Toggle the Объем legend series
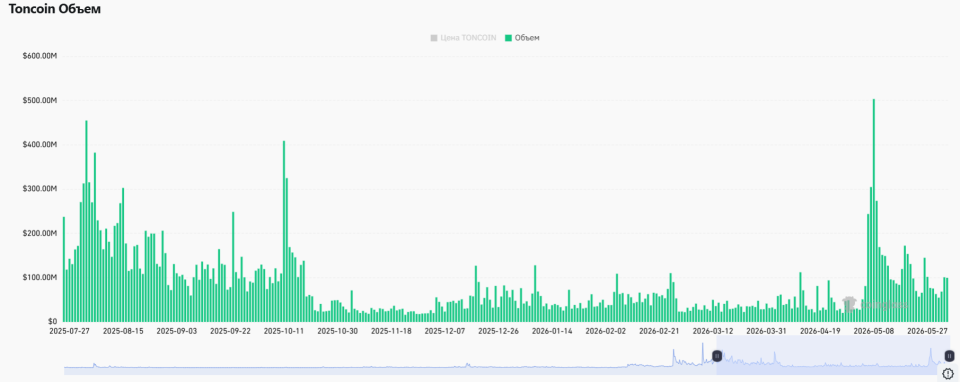Viewport: 960px width, 382px height. pyautogui.click(x=522, y=38)
